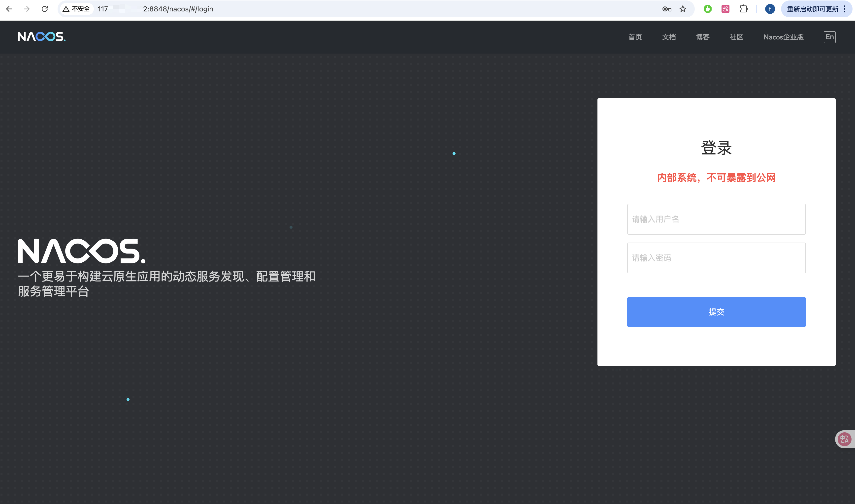The width and height of the screenshot is (855, 504).
Task: Open the 文档 nav item
Action: pyautogui.click(x=668, y=37)
